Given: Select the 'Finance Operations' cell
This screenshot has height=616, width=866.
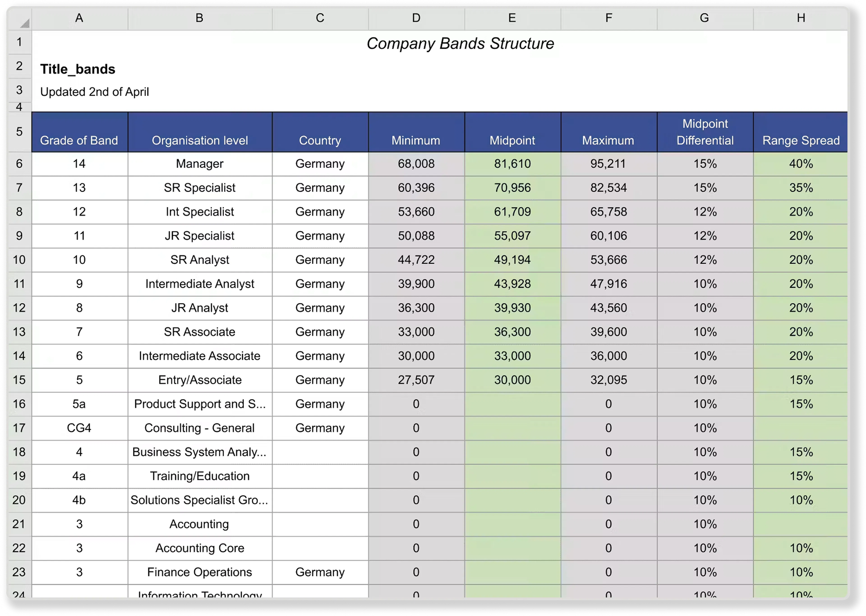Looking at the screenshot, I should click(x=200, y=572).
